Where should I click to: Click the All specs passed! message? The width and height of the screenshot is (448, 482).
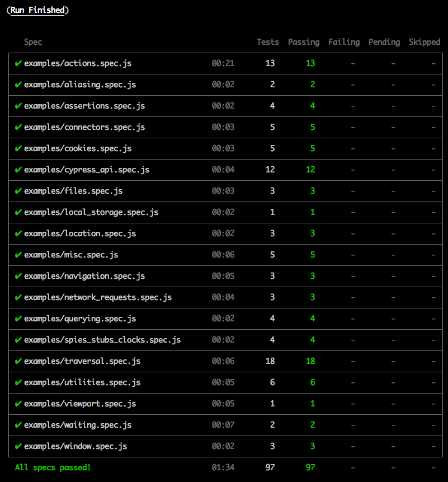point(53,467)
